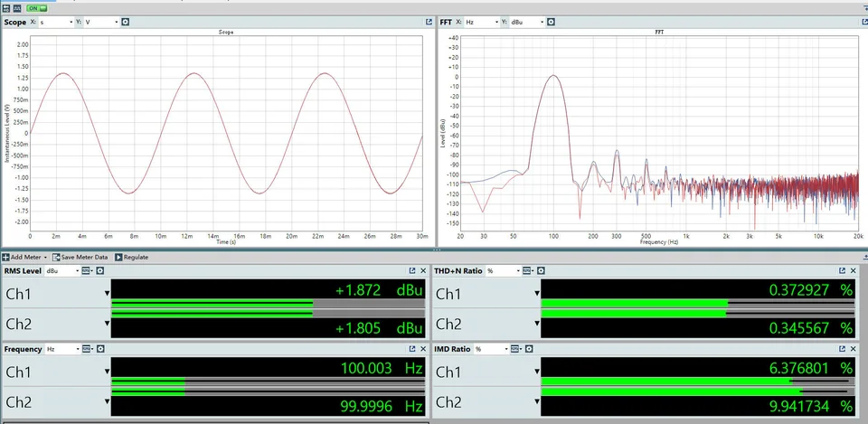Open Frequency meter display format icon

pos(87,349)
